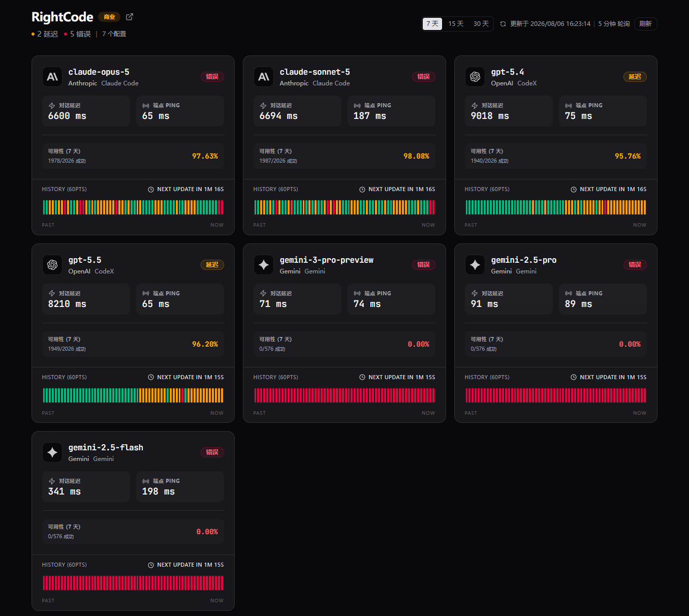Switch to the 30 天 time range
Screen dimensions: 689x616
(x=481, y=24)
